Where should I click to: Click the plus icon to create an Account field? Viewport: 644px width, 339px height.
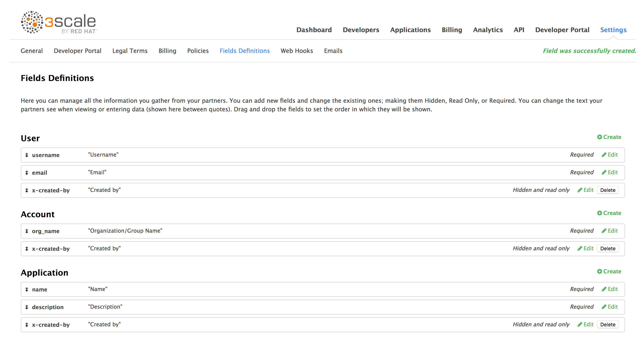click(599, 213)
